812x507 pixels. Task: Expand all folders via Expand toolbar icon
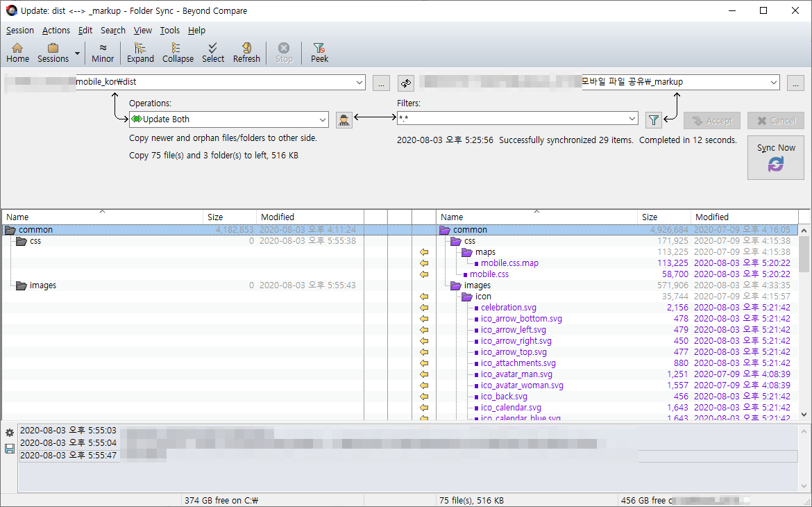tap(140, 53)
